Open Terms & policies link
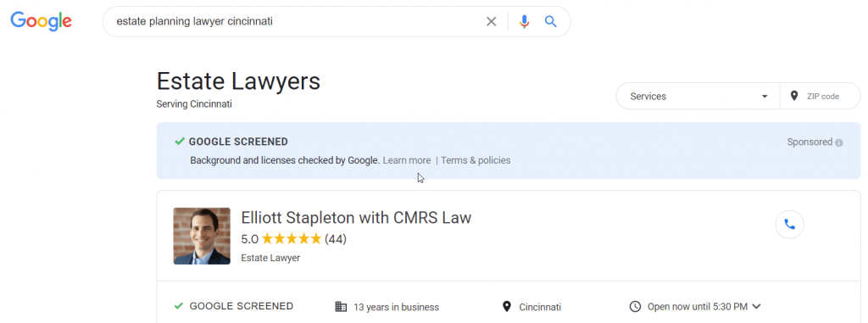This screenshot has height=323, width=868. [x=476, y=160]
